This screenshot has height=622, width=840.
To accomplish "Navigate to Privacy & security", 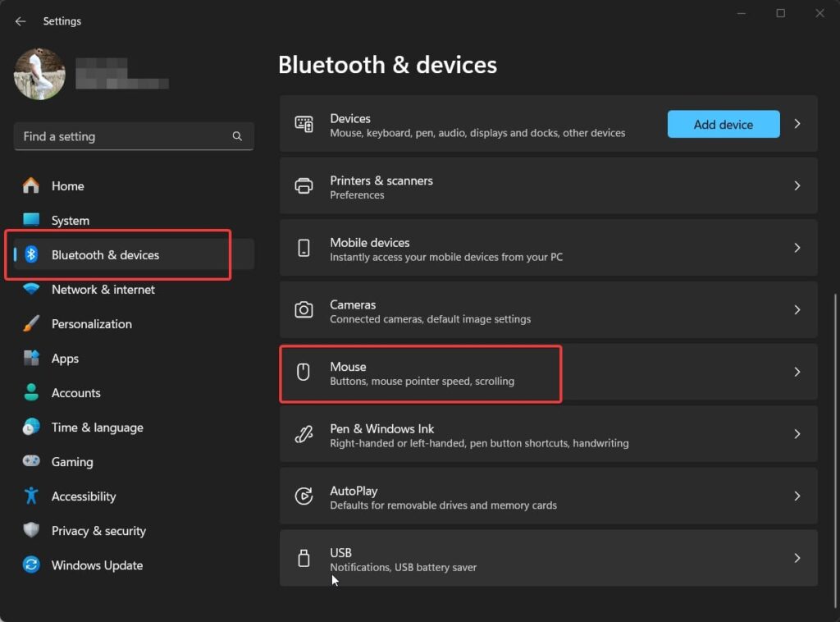I will tap(98, 531).
